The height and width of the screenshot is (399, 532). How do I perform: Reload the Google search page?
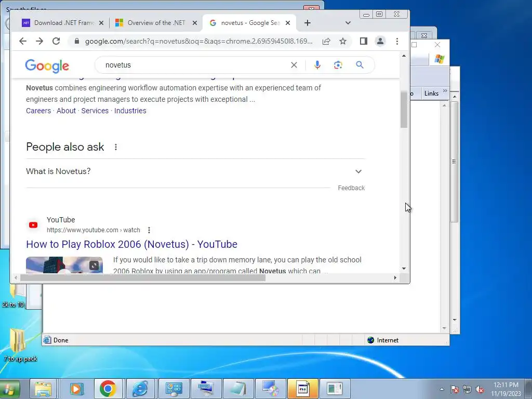(56, 41)
